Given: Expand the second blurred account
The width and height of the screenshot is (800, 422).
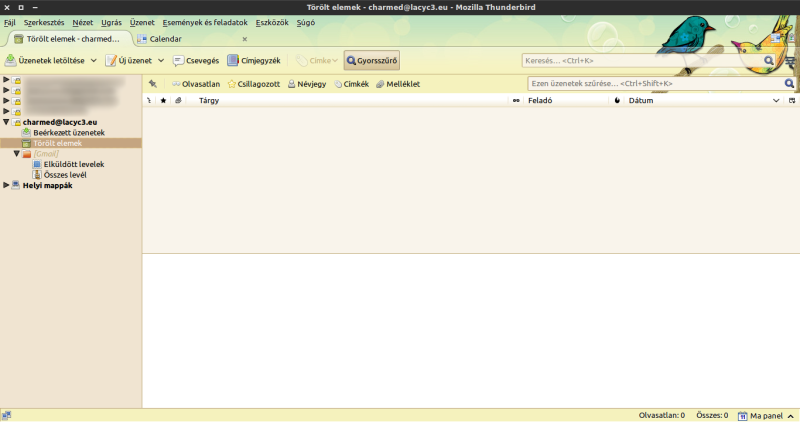Looking at the screenshot, I should pyautogui.click(x=6, y=90).
